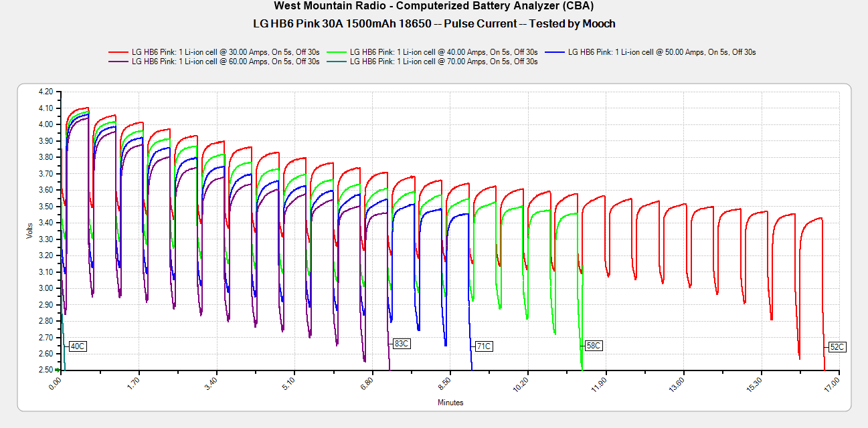Click the Minutes x-axis title

pyautogui.click(x=450, y=403)
